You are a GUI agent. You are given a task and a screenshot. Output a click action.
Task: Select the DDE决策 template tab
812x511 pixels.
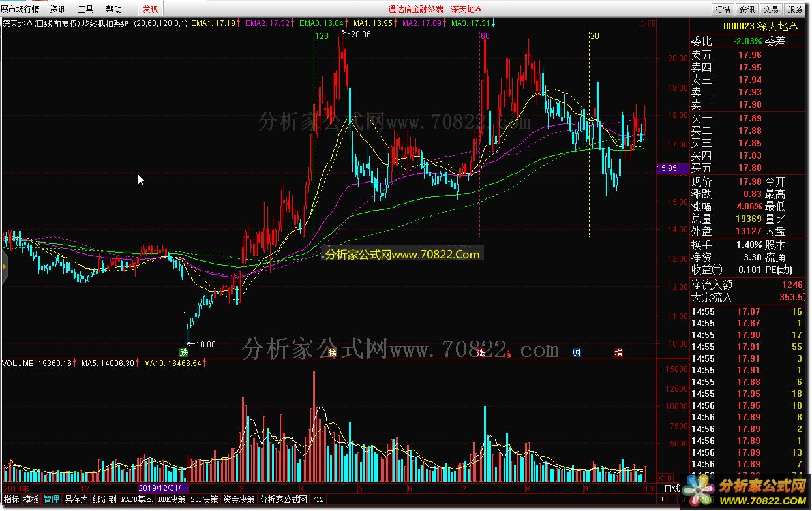pos(172,499)
